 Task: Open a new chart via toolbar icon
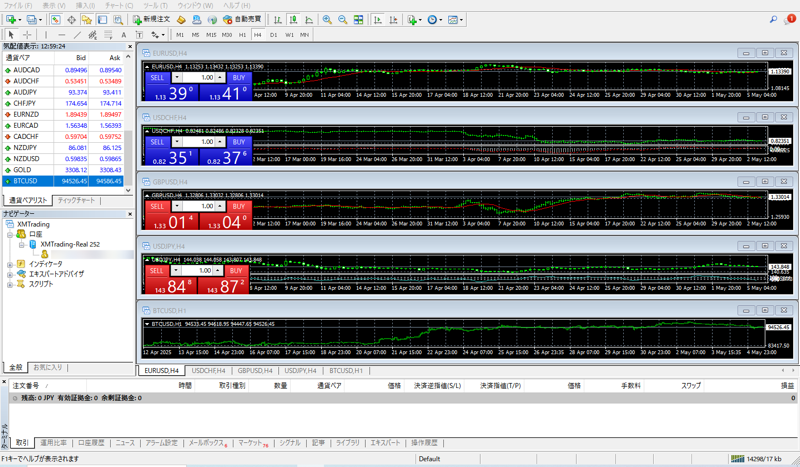pos(11,19)
